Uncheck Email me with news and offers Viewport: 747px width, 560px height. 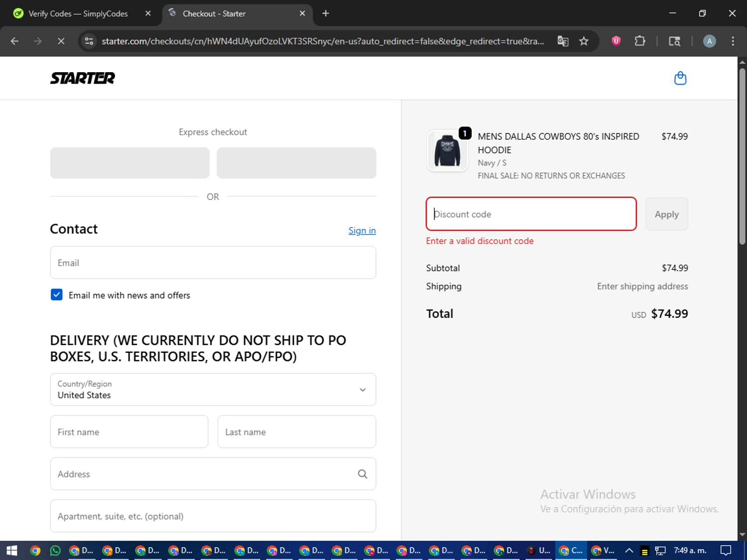point(57,295)
